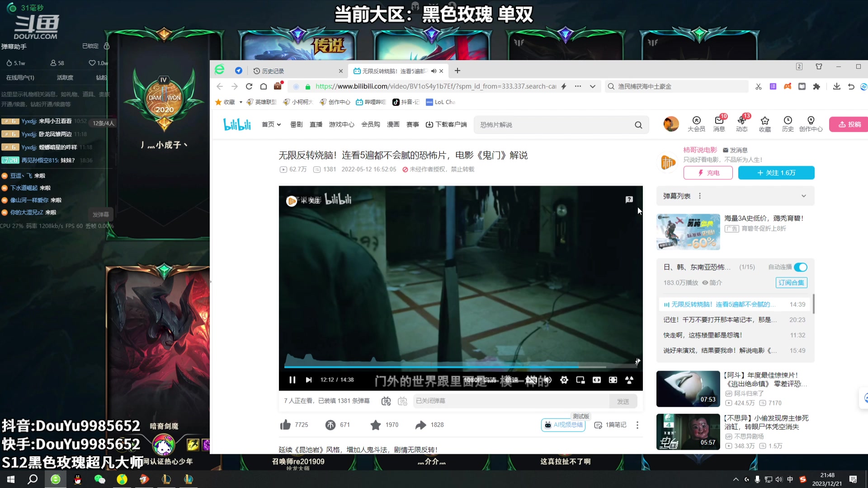Reload the page in browser
Screen dimensions: 868x488
[x=249, y=86]
